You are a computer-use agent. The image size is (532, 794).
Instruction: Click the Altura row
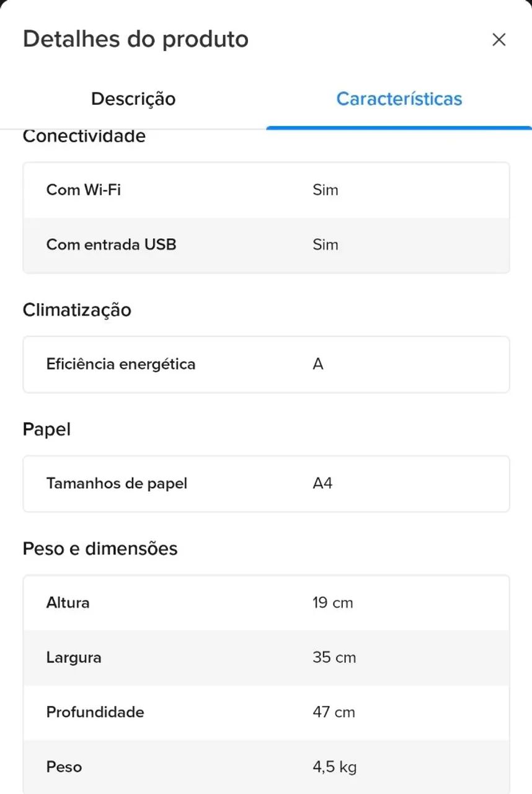click(x=266, y=603)
